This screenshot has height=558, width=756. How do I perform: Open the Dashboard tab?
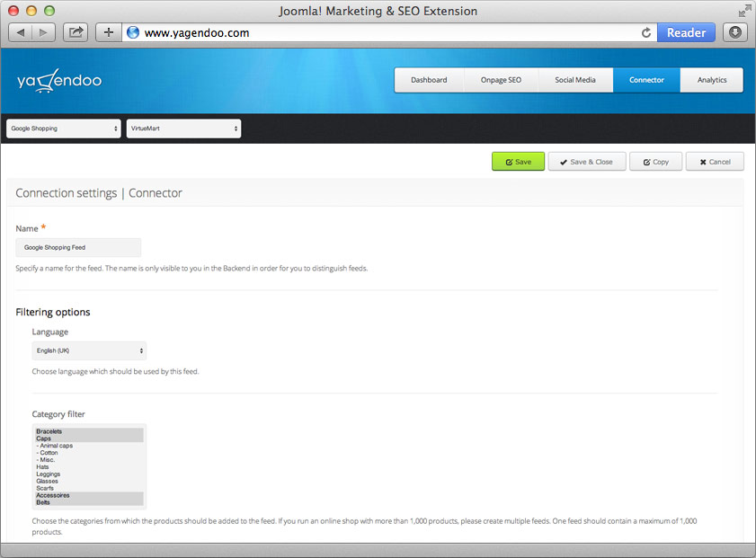429,80
